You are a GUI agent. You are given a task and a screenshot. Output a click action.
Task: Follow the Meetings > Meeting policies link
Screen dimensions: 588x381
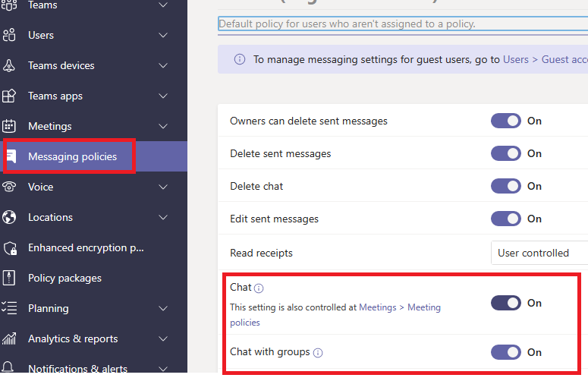[335, 315]
